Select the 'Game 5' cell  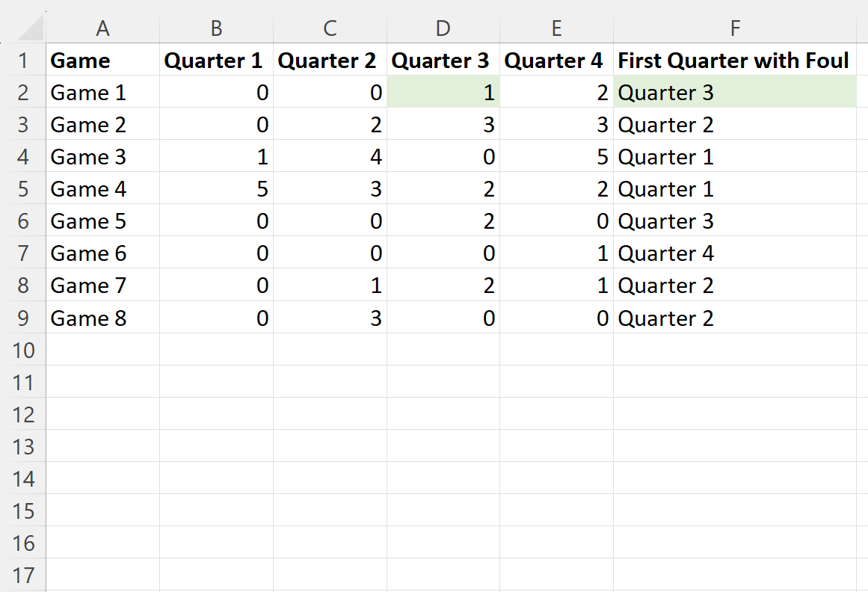102,221
